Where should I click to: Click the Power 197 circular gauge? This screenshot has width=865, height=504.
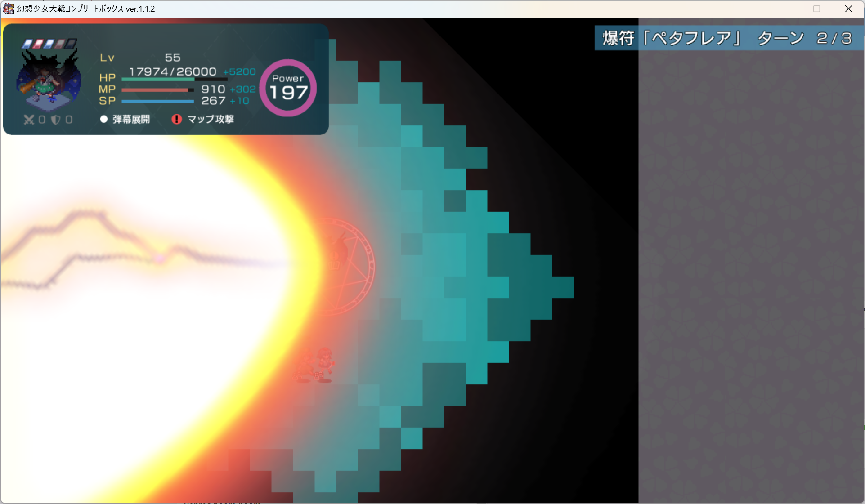[288, 88]
